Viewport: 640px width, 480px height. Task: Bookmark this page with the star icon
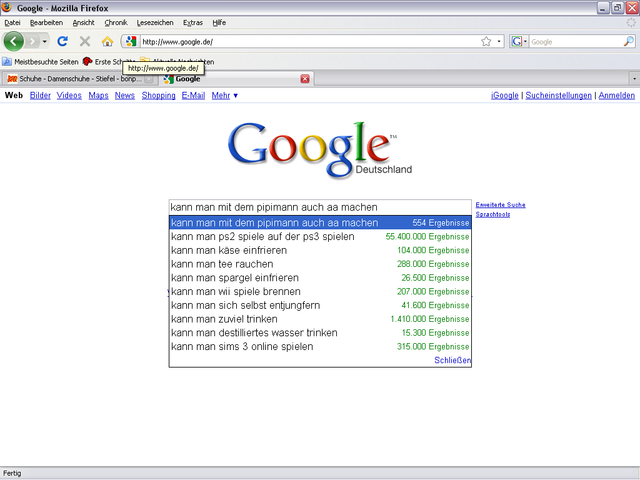[486, 41]
